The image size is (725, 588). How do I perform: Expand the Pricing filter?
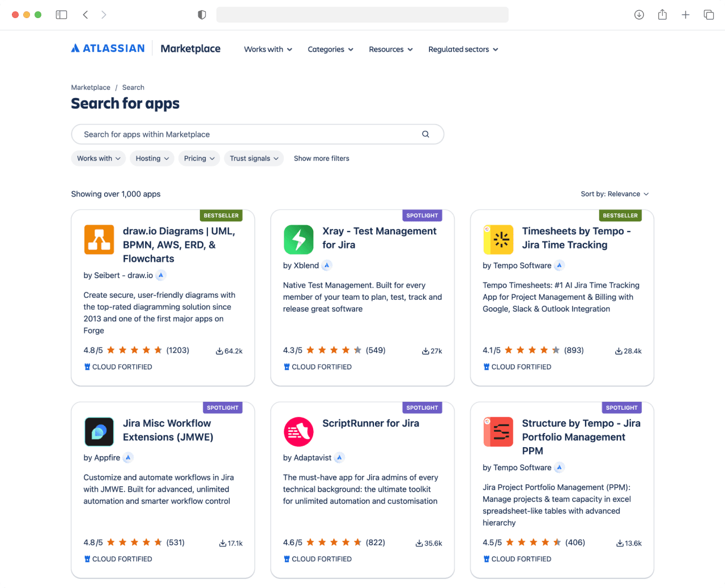[x=199, y=158]
